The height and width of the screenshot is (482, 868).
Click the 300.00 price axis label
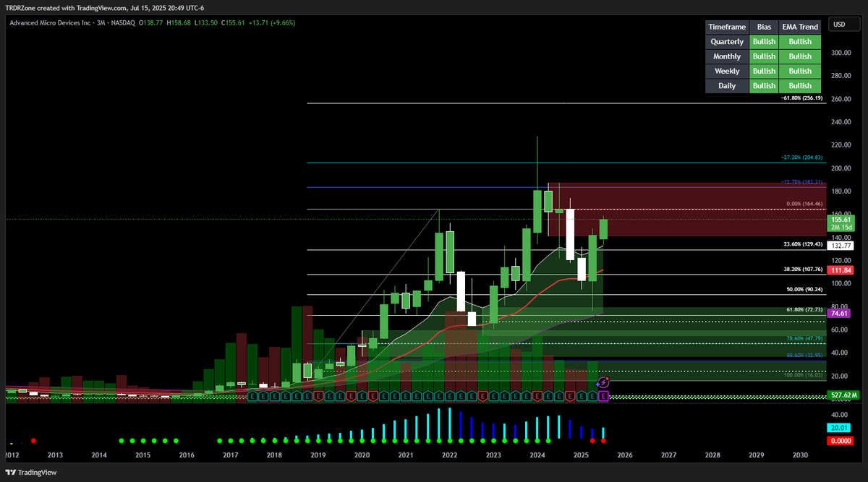(841, 53)
